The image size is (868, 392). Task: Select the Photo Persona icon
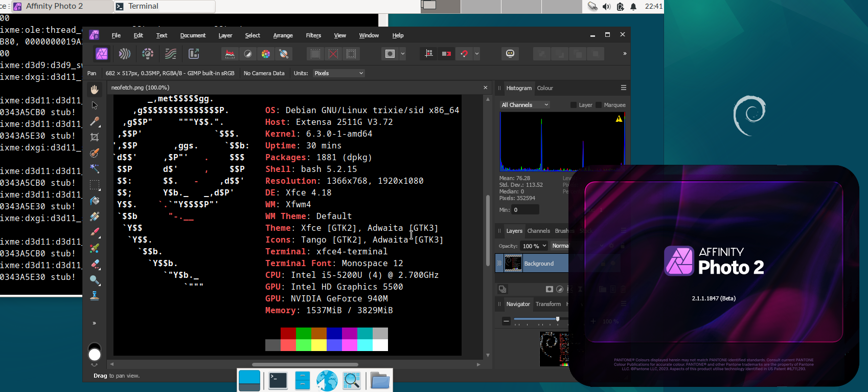point(102,54)
